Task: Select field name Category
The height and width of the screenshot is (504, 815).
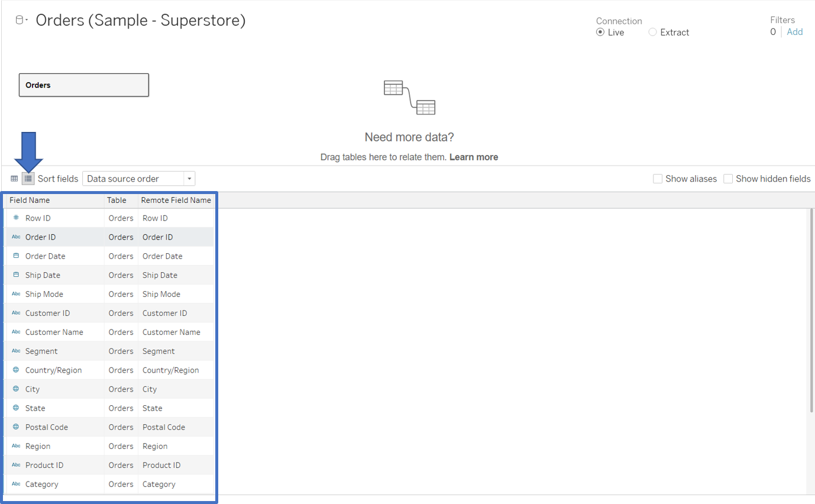Action: [x=42, y=484]
